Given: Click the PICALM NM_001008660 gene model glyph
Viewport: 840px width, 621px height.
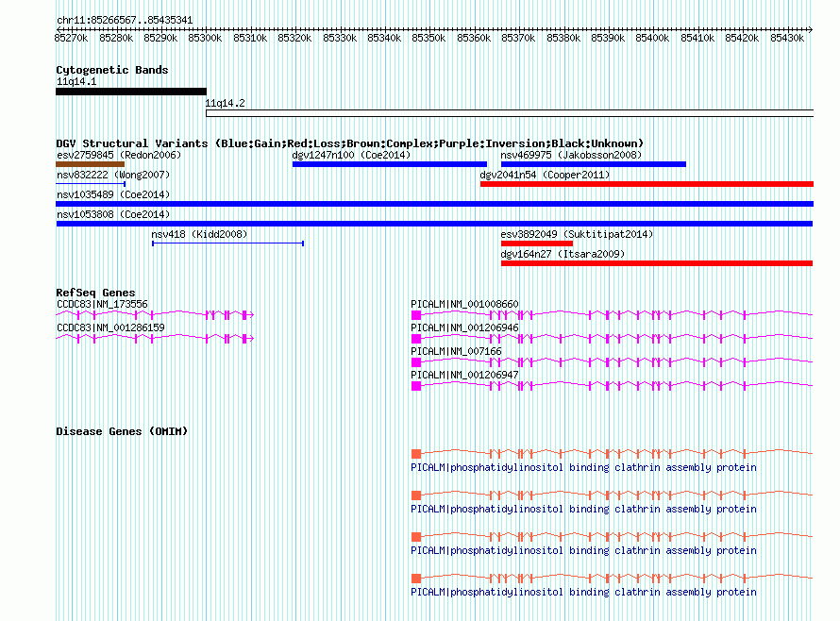Looking at the screenshot, I should (612, 315).
